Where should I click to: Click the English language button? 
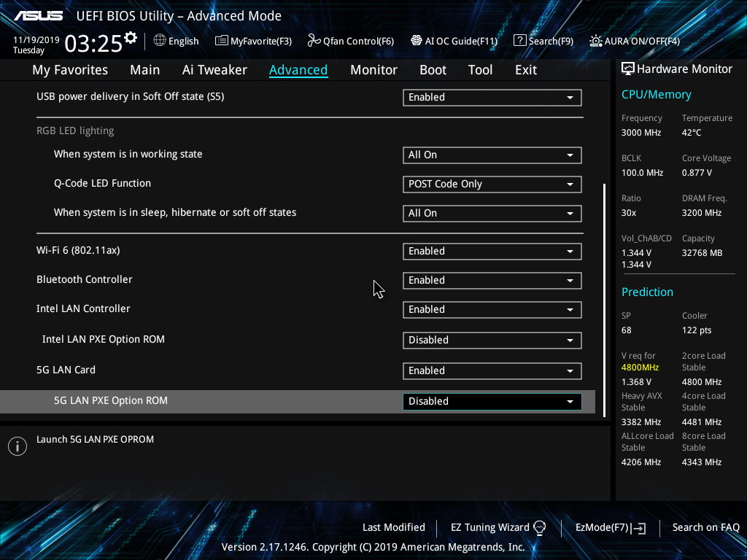[x=183, y=41]
